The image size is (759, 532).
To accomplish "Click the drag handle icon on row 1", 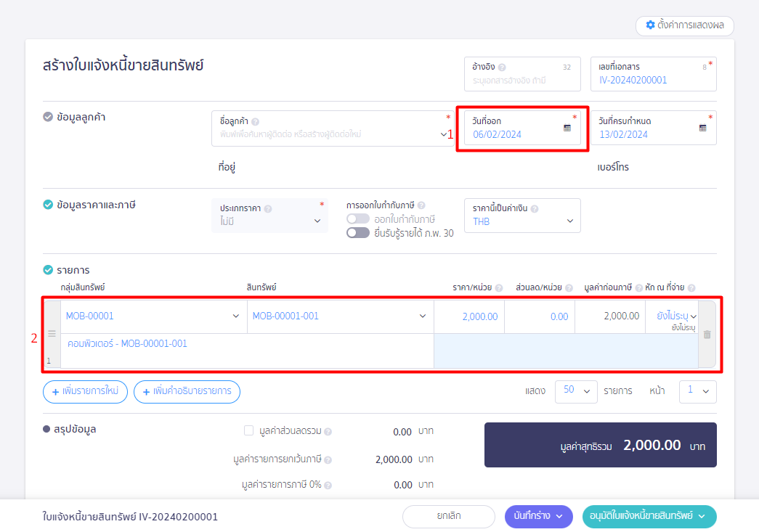I will click(x=52, y=334).
